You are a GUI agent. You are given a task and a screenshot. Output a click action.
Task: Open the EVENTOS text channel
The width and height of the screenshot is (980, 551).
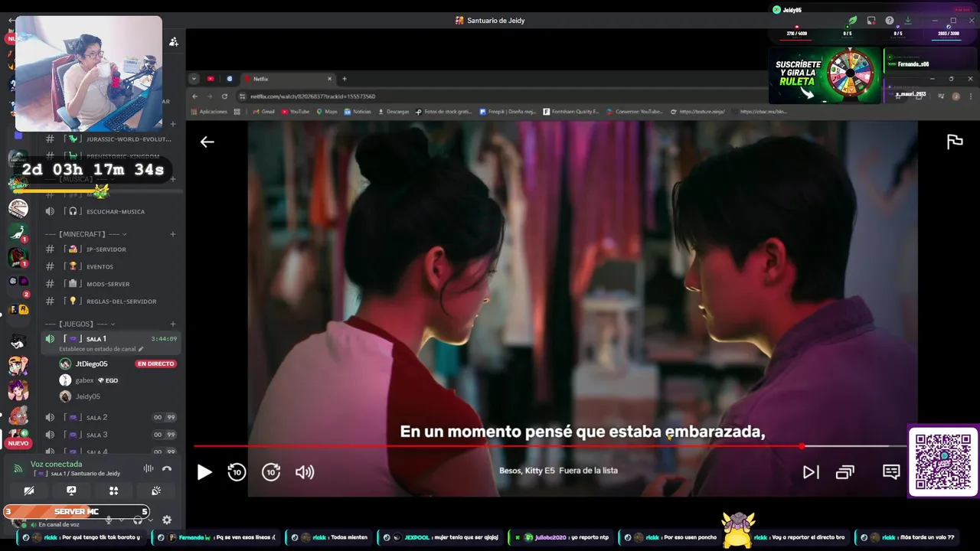click(110, 266)
